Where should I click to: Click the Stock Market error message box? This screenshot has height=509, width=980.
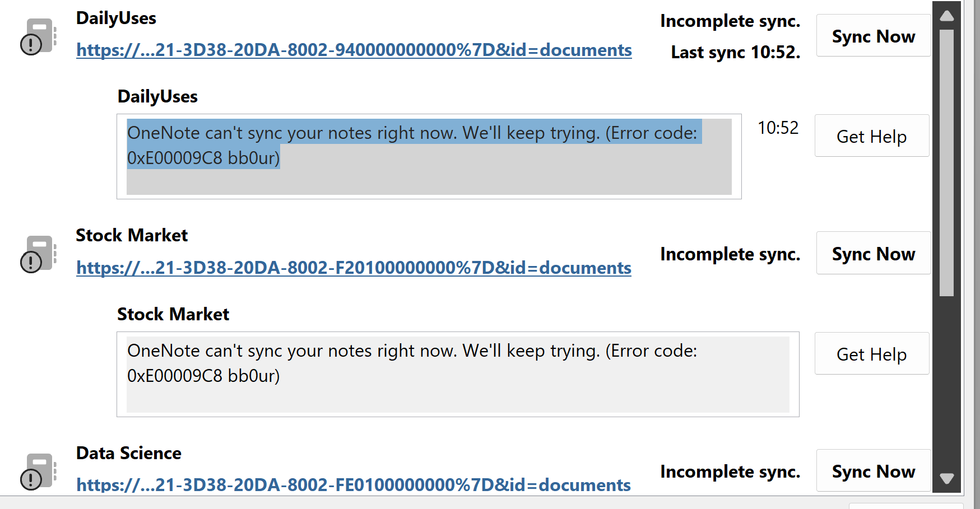458,375
